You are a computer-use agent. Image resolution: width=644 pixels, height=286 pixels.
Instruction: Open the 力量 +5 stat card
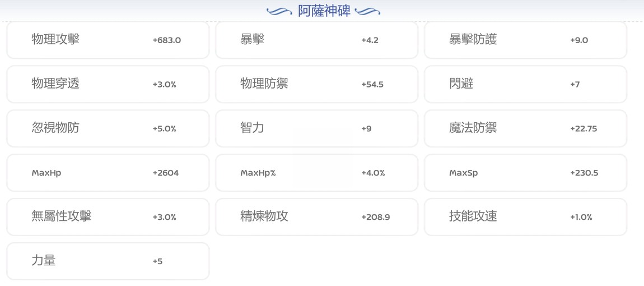pyautogui.click(x=108, y=261)
